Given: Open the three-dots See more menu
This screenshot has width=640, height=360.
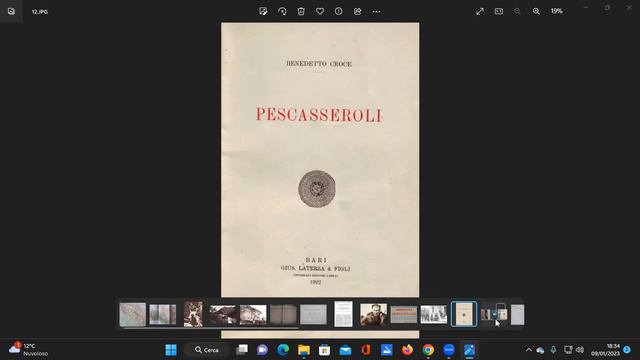Looking at the screenshot, I should point(376,11).
